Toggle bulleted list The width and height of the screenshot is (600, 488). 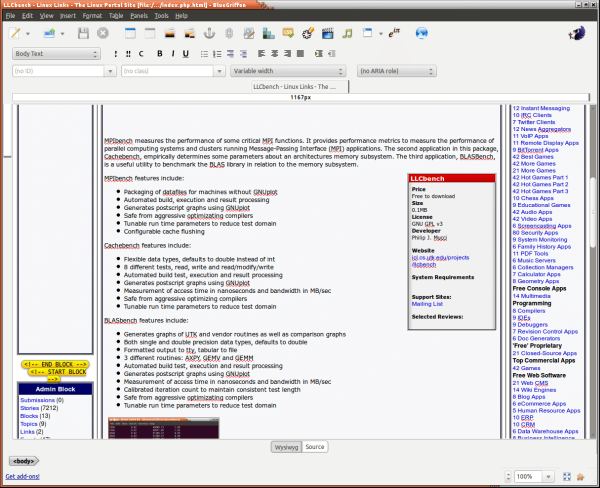pyautogui.click(x=204, y=54)
